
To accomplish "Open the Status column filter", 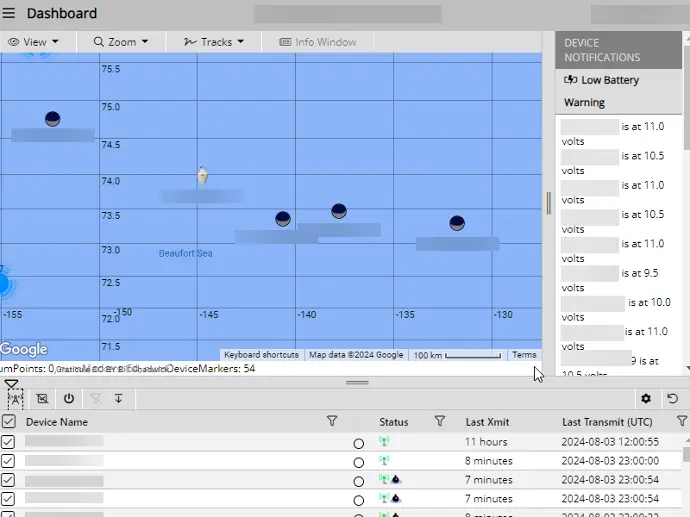I will tap(440, 421).
